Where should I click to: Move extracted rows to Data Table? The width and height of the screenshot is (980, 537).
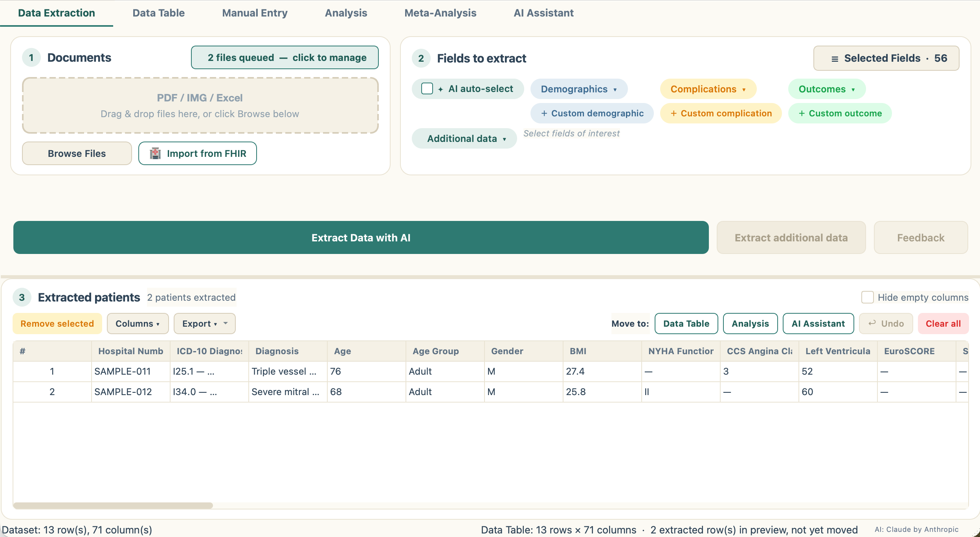(686, 324)
